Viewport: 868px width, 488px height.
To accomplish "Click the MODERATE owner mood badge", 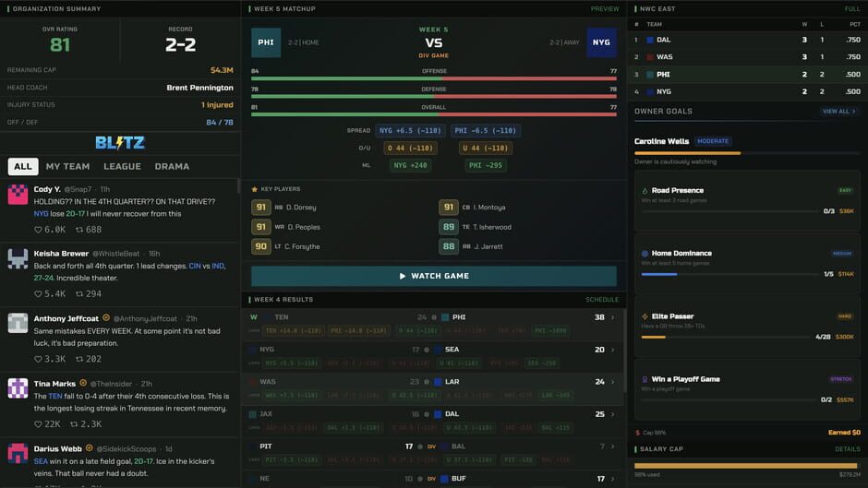I will coord(713,141).
